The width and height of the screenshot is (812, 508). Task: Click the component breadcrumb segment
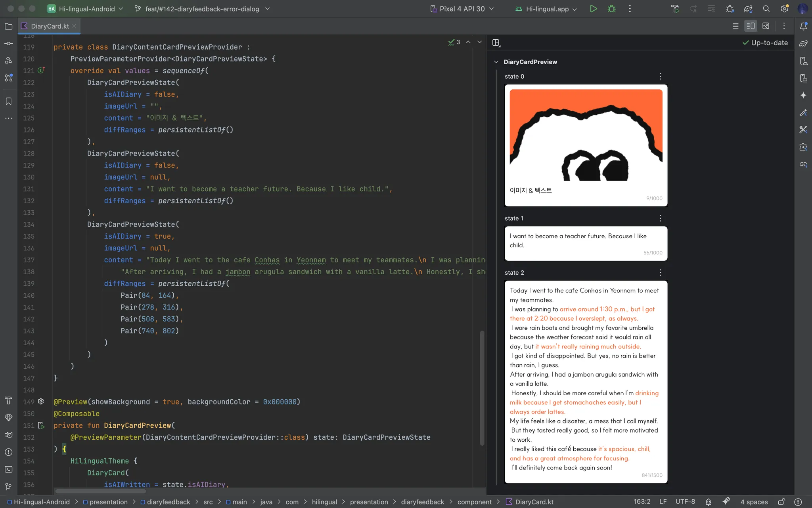[474, 502]
